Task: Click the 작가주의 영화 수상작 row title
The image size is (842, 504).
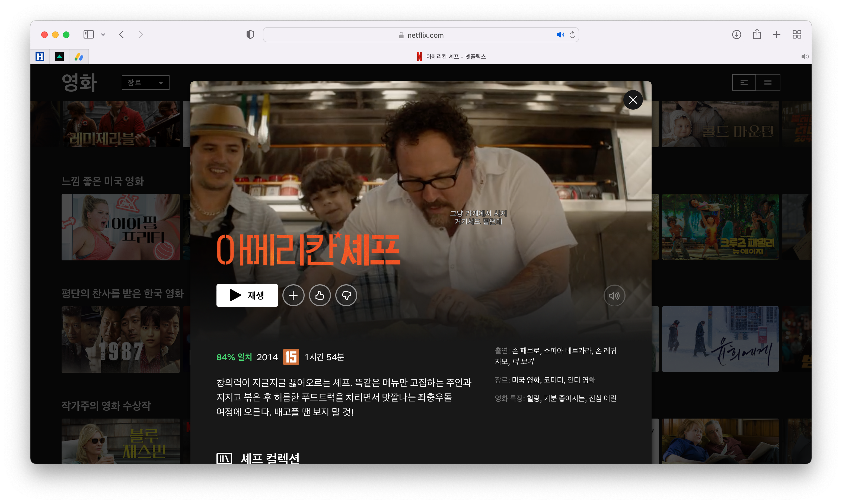Action: (x=106, y=405)
